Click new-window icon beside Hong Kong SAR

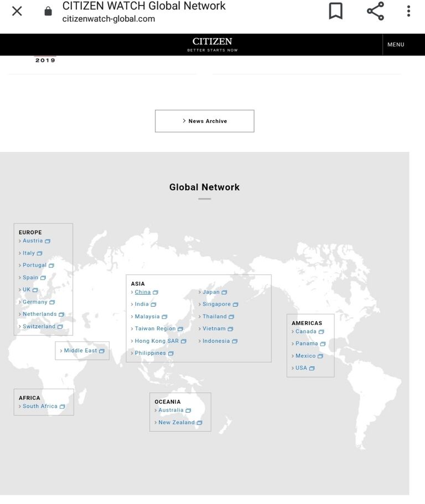click(x=183, y=341)
